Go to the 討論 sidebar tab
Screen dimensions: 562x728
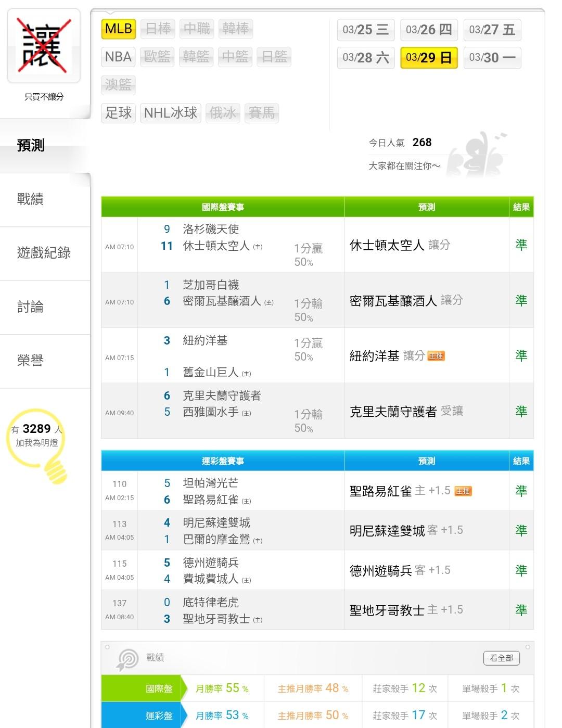click(30, 307)
